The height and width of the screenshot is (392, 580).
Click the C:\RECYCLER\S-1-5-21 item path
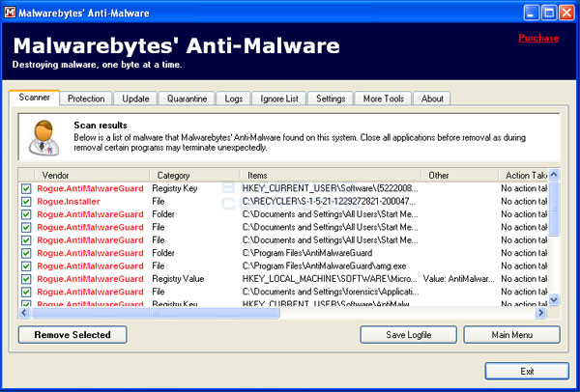point(330,202)
